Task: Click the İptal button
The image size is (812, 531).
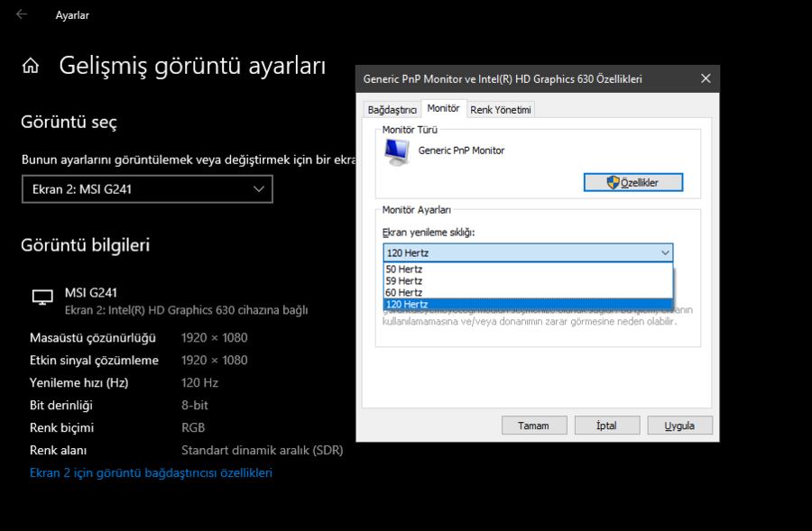Action: pyautogui.click(x=607, y=426)
